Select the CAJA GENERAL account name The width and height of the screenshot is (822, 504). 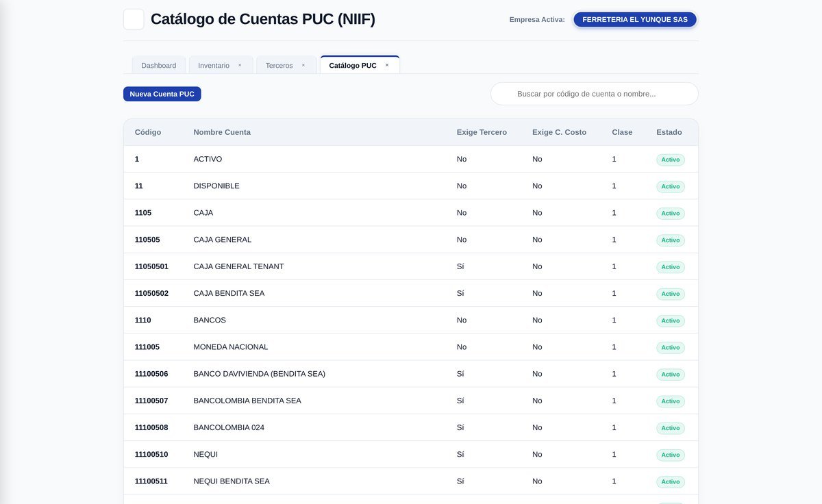[223, 240]
